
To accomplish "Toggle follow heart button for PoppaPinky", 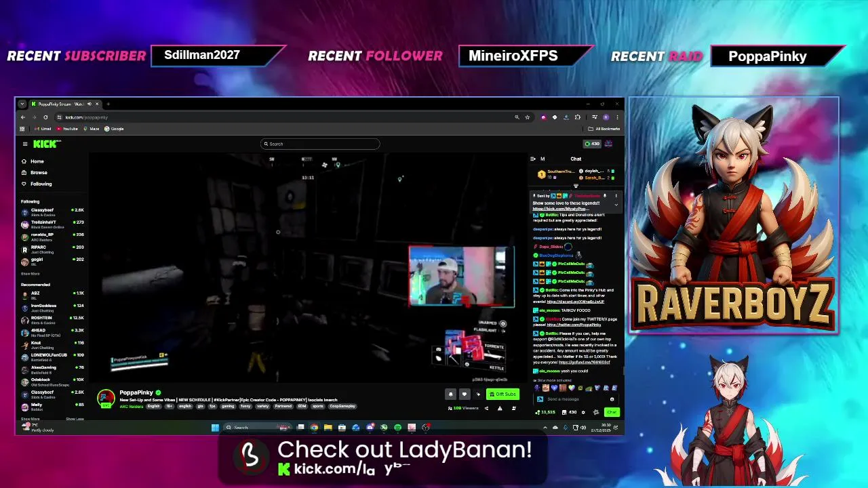I will click(465, 394).
